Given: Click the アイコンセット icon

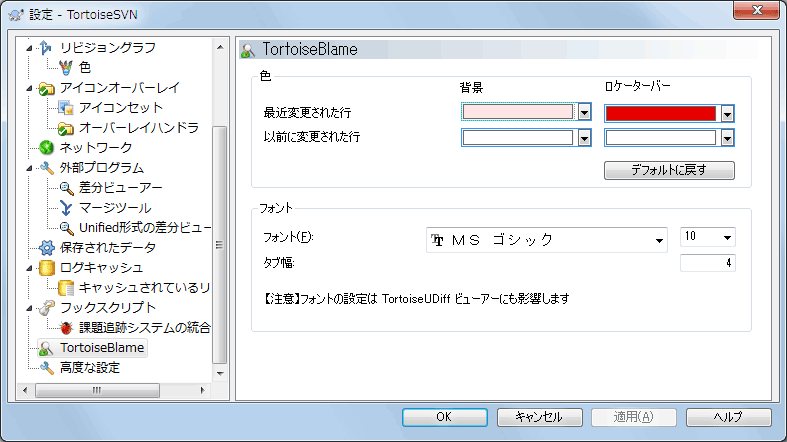Looking at the screenshot, I should 66,107.
